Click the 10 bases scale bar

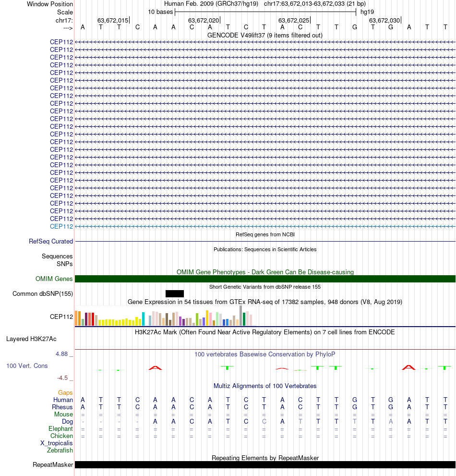click(x=265, y=12)
